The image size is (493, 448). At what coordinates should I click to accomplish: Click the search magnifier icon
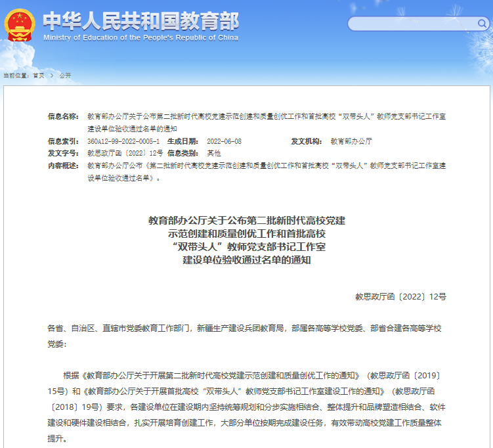coord(482,24)
